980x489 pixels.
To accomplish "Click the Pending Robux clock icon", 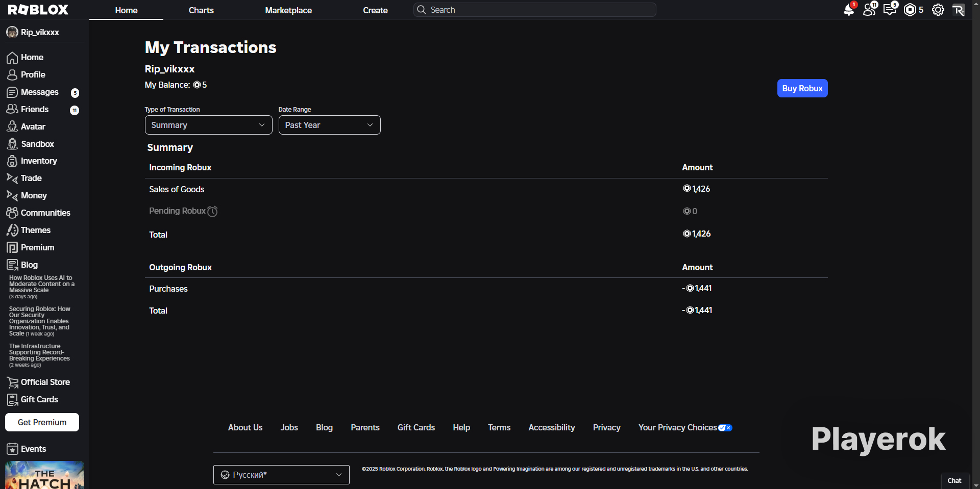I will [x=212, y=211].
